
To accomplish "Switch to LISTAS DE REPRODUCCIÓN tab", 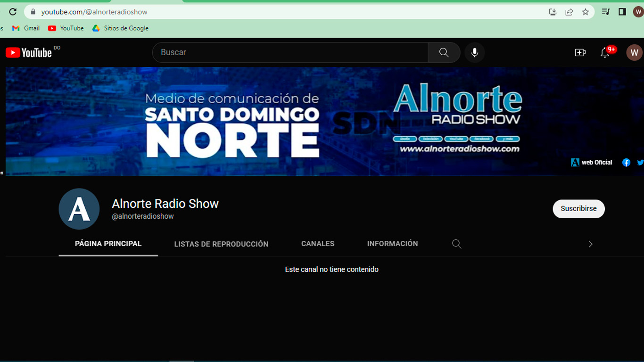I will tap(221, 244).
